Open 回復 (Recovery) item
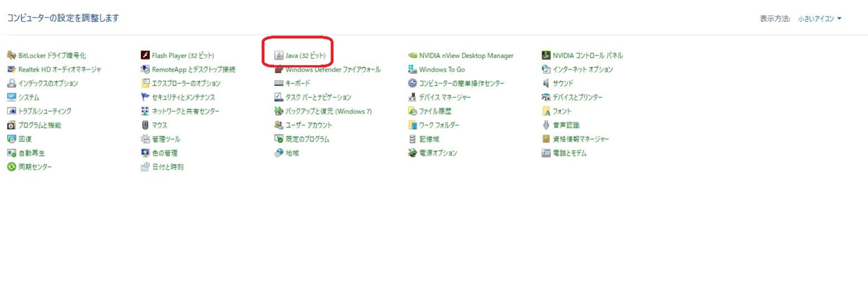 click(x=19, y=139)
